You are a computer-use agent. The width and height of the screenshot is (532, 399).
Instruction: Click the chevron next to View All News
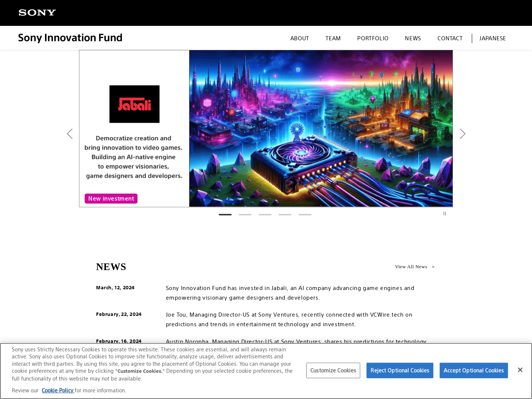433,266
